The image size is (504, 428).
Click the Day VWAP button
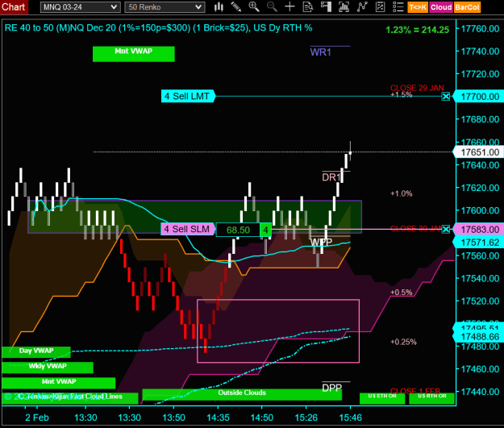36,352
